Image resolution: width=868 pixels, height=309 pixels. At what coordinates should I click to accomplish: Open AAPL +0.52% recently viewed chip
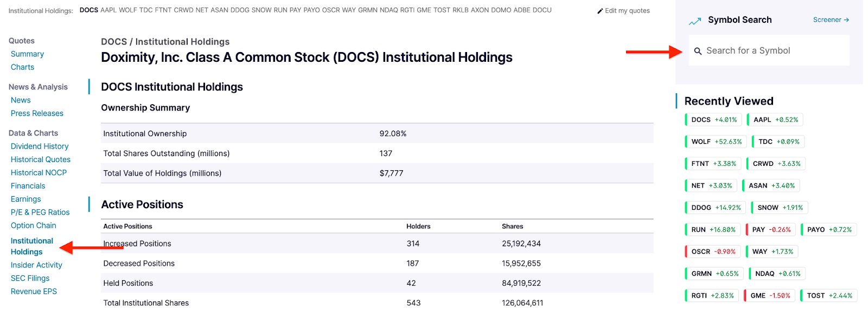click(775, 120)
